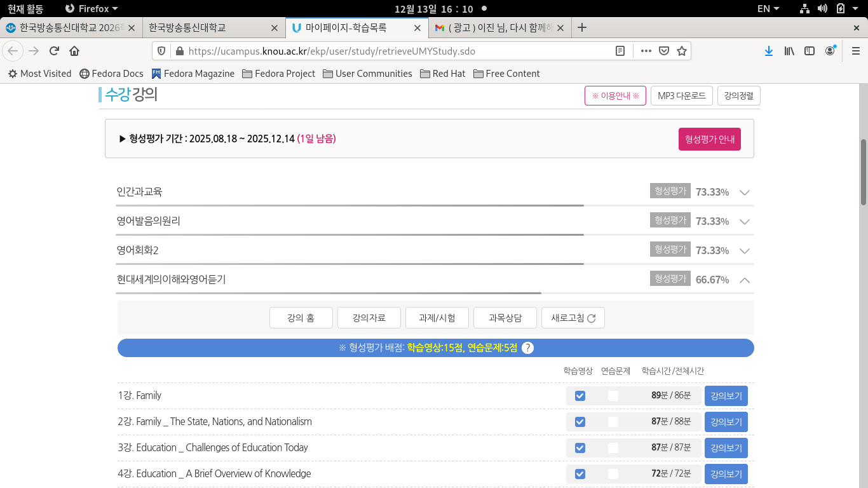Click the help question mark icon
The width and height of the screenshot is (868, 488).
click(x=527, y=348)
